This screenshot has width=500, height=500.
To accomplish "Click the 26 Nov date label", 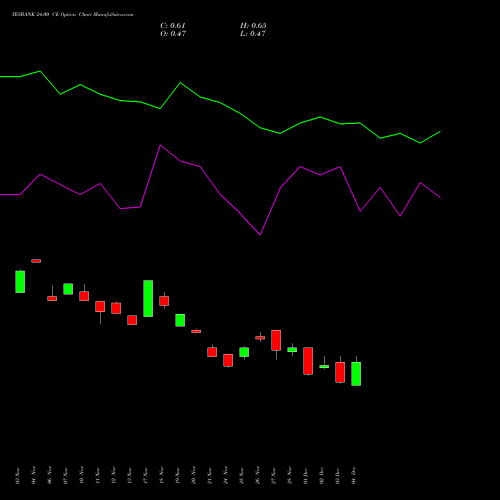I will (258, 476).
